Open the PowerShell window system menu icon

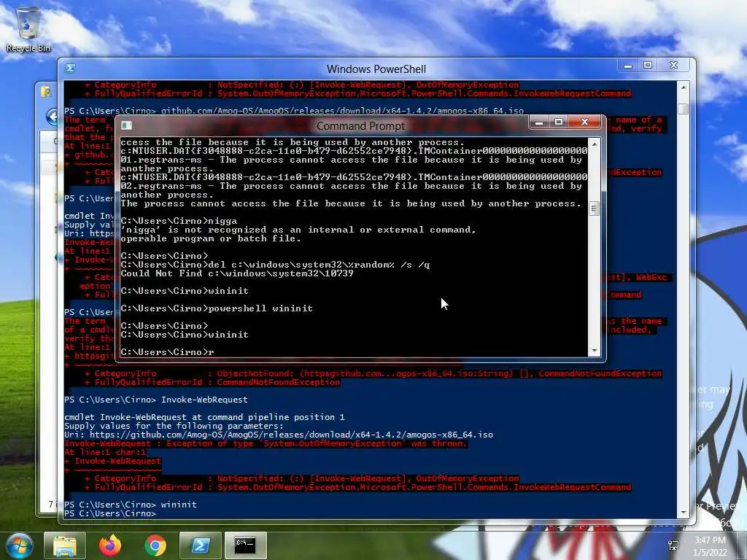(x=70, y=69)
